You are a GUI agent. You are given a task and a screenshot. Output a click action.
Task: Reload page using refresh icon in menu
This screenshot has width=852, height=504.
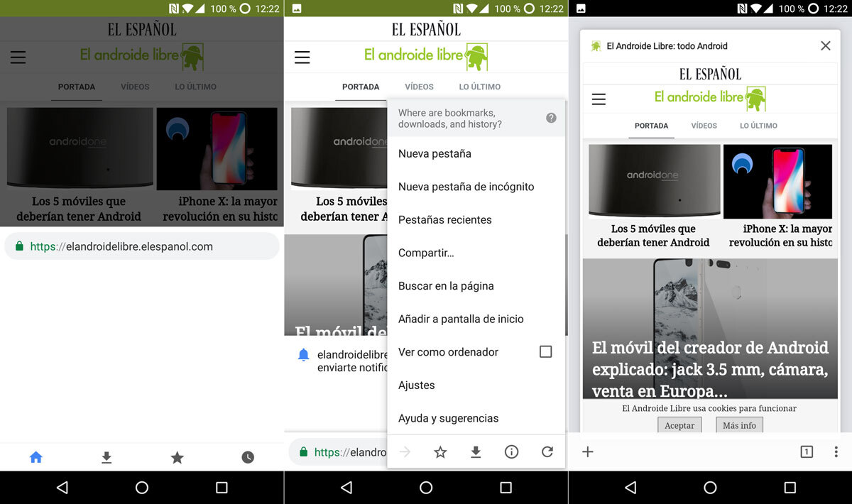pos(547,451)
